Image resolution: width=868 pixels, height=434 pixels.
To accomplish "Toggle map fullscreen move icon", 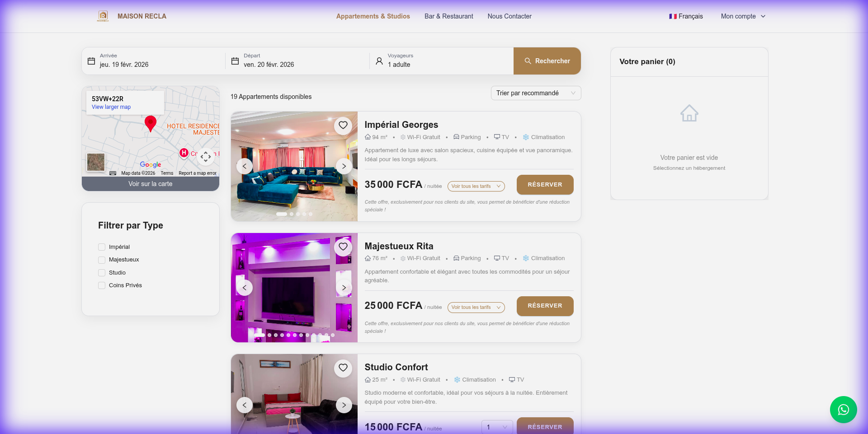I will click(206, 157).
